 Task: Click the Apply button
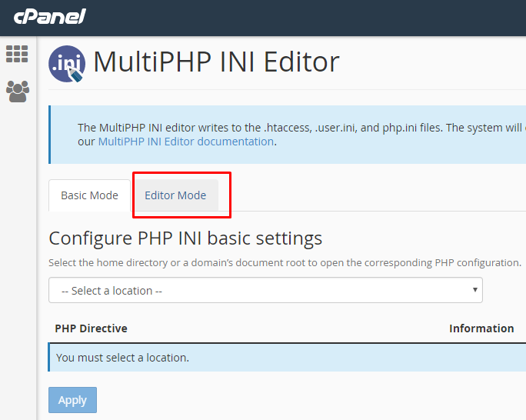tap(72, 400)
